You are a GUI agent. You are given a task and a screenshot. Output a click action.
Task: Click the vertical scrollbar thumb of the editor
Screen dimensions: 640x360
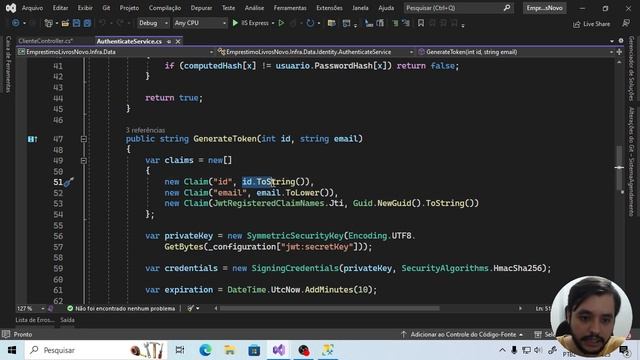tap(619, 167)
